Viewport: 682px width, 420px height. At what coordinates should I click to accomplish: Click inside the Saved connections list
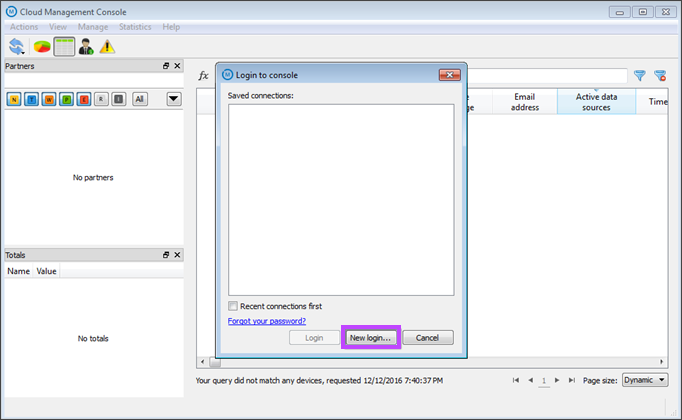(x=341, y=200)
